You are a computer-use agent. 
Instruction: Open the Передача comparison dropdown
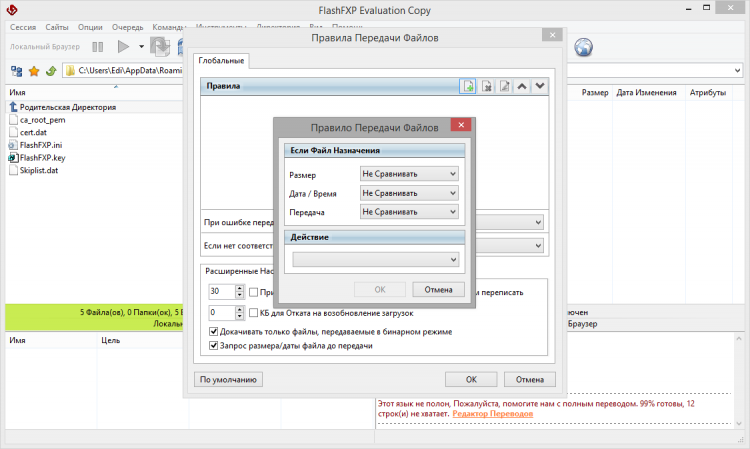point(409,211)
